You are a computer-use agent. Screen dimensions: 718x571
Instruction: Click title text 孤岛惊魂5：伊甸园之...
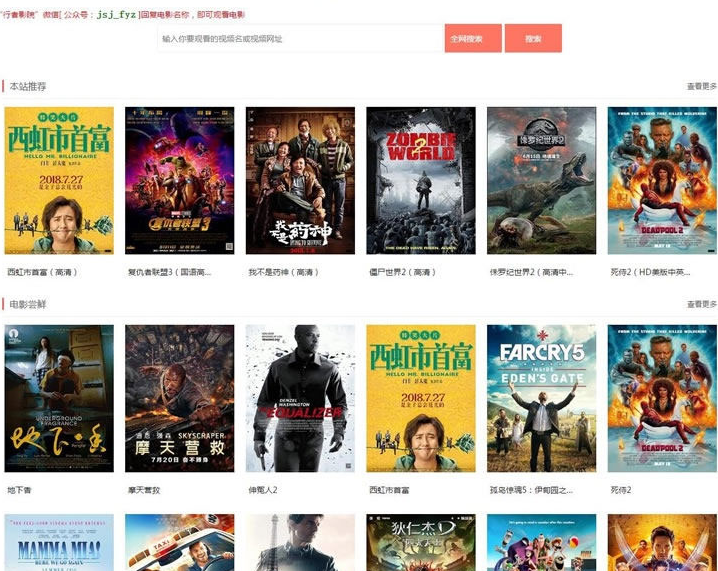click(531, 490)
